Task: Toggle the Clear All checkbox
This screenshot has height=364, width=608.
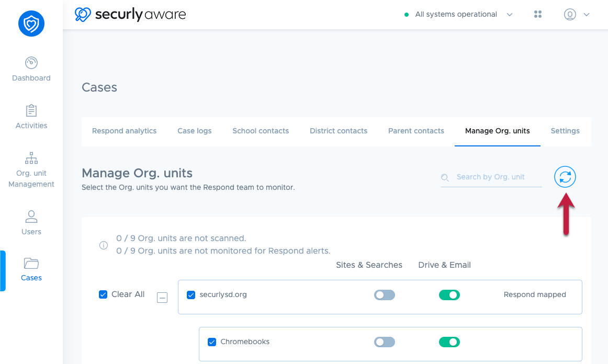Action: (x=103, y=294)
